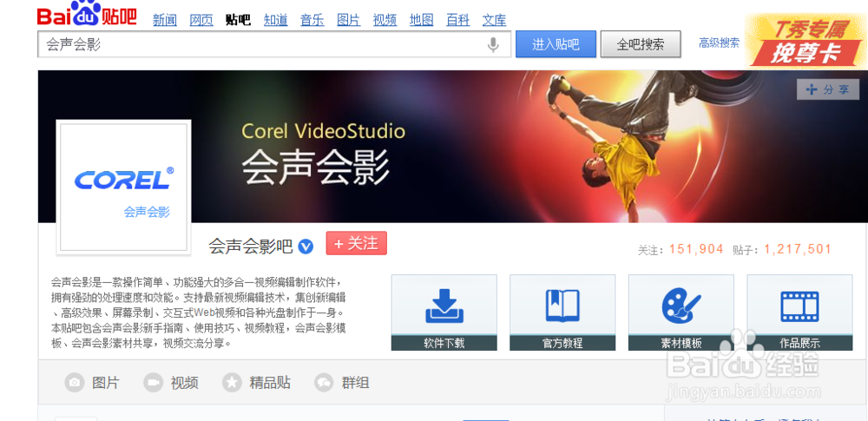
Task: Open the 视频 link in top navigation
Action: (x=385, y=21)
